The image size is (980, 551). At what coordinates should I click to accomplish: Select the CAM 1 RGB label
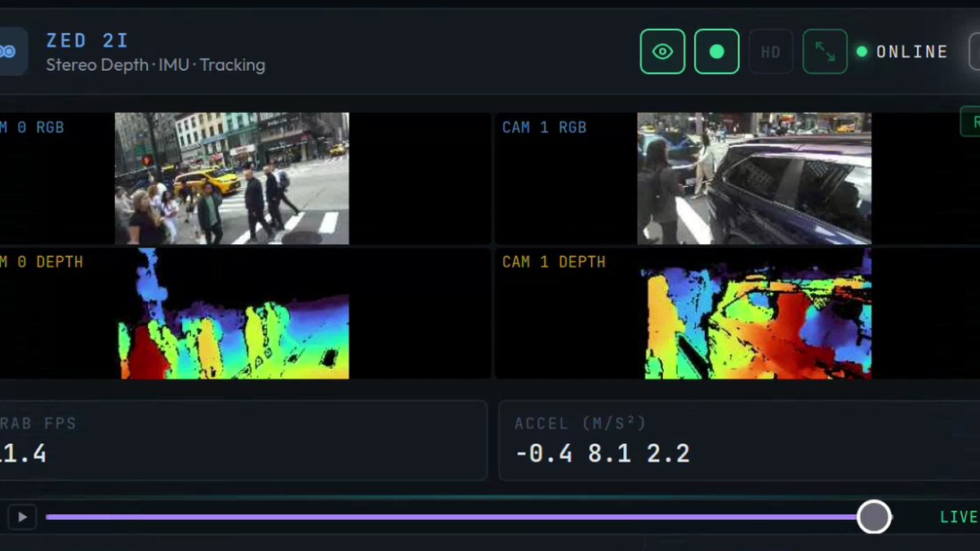544,127
